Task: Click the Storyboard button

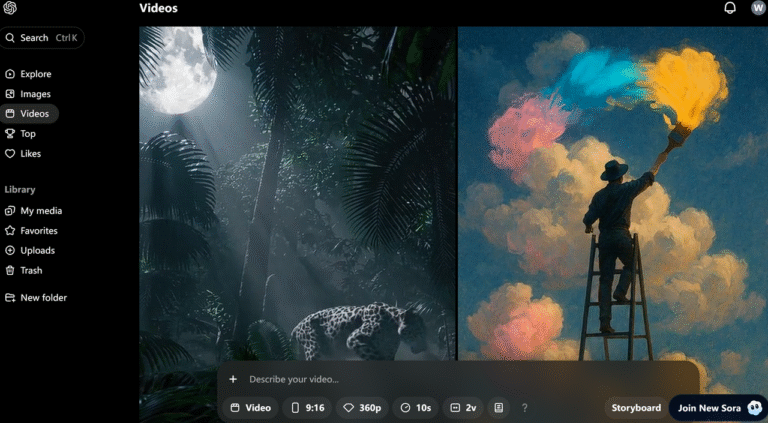Action: (636, 408)
